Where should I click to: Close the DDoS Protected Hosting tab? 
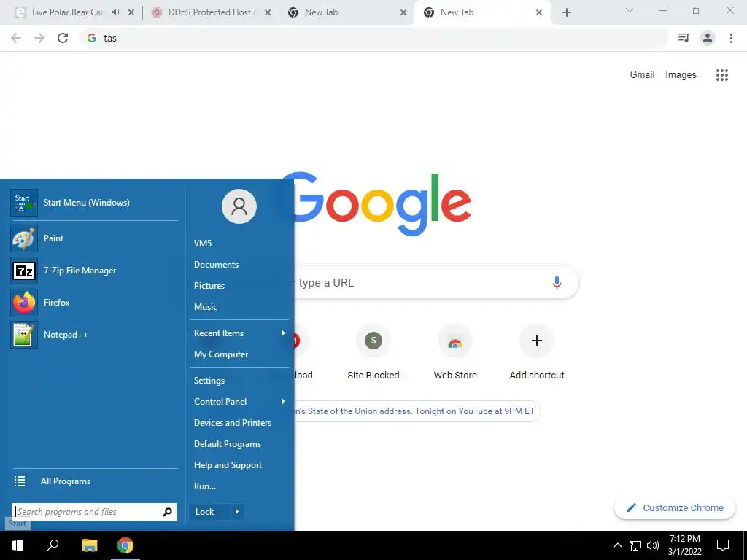pyautogui.click(x=268, y=12)
